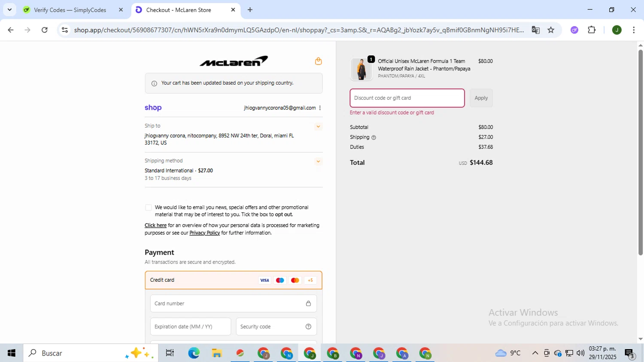Bookmark this page with the star
Image resolution: width=644 pixels, height=362 pixels.
point(551,30)
